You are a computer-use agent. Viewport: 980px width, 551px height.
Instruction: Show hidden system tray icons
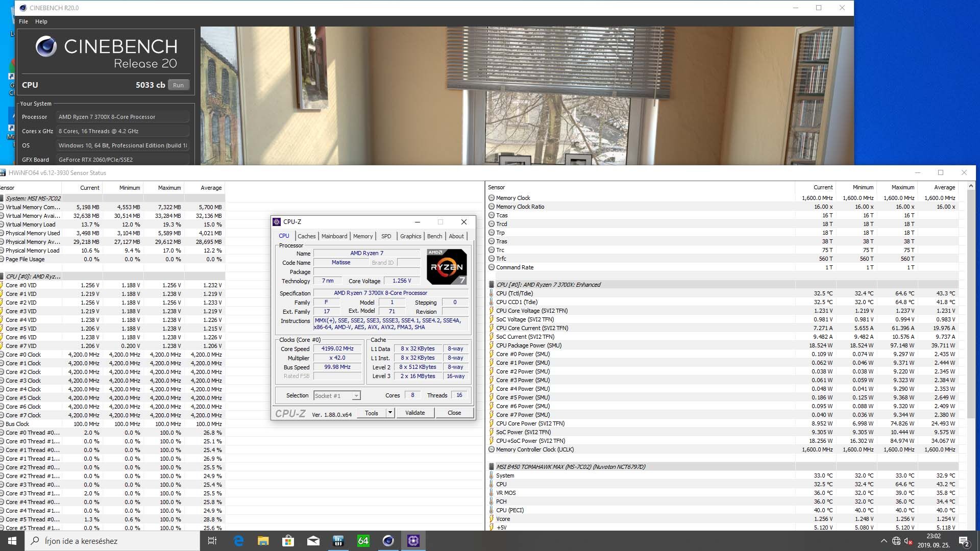coord(884,541)
